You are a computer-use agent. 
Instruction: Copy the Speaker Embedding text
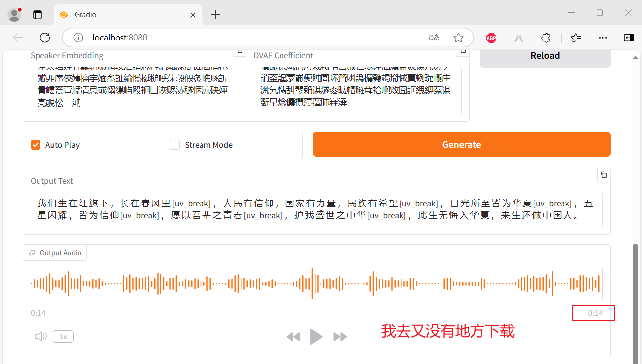click(240, 51)
